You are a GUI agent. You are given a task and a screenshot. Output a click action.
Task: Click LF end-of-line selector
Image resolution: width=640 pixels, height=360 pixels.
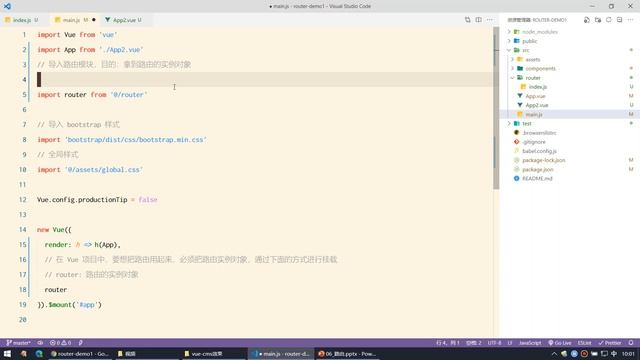click(x=510, y=343)
